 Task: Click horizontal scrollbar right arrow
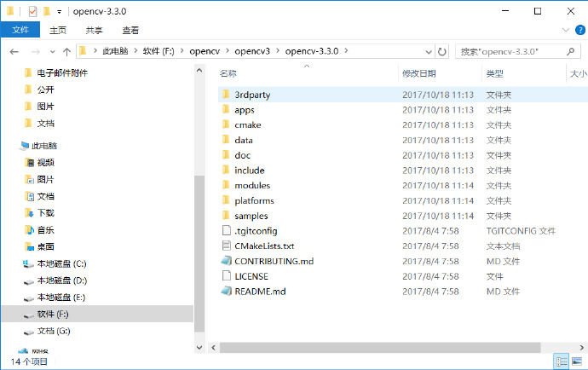(x=582, y=348)
